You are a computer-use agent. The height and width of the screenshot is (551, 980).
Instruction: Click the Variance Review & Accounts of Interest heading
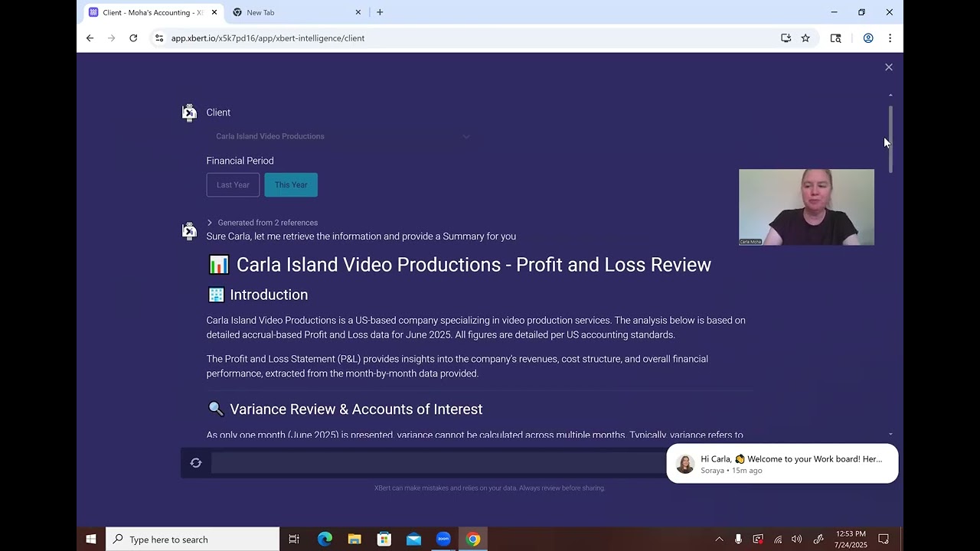345,409
